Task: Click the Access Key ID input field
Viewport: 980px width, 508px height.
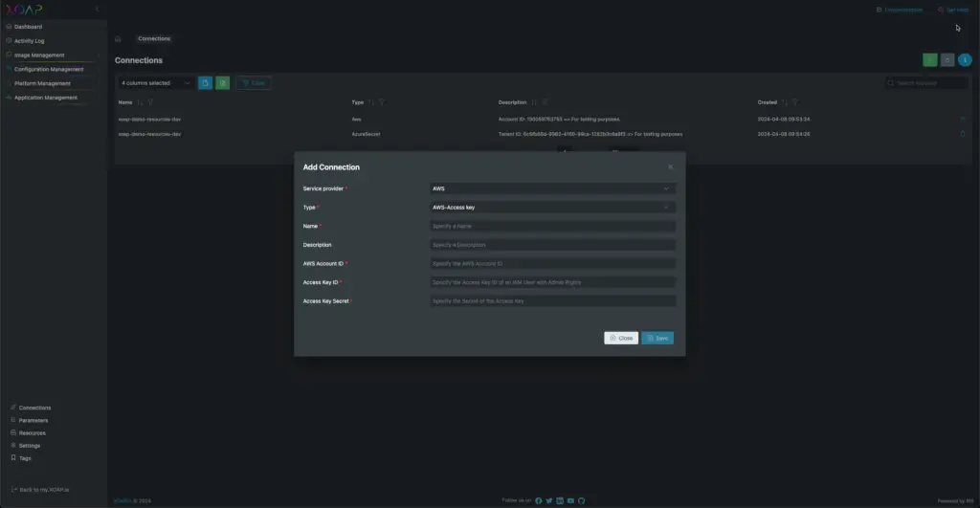Action: pos(552,282)
